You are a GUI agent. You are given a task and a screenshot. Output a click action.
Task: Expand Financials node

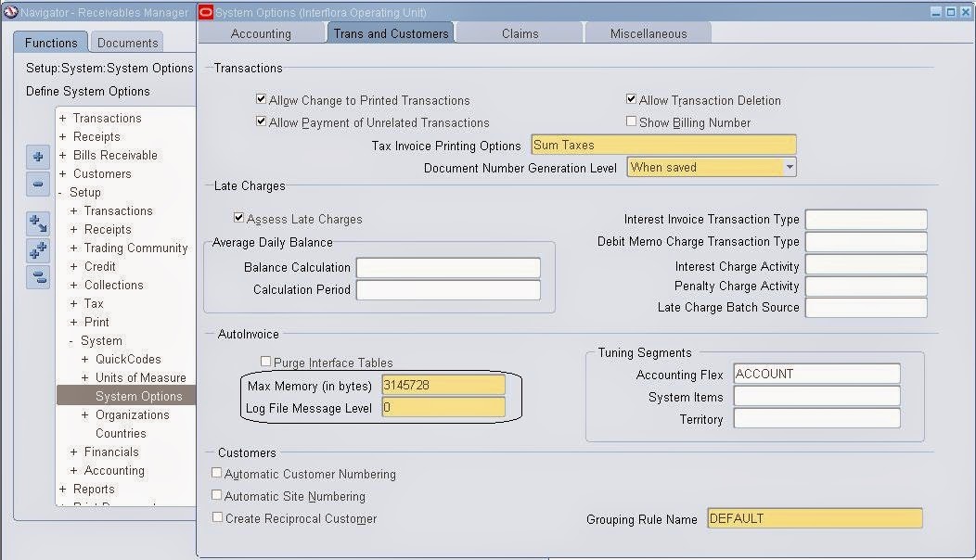[x=73, y=452]
